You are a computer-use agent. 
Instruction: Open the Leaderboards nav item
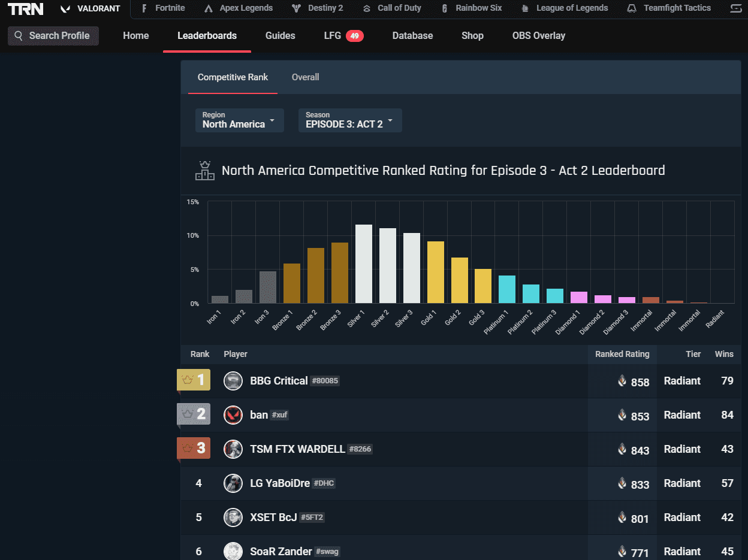point(207,35)
